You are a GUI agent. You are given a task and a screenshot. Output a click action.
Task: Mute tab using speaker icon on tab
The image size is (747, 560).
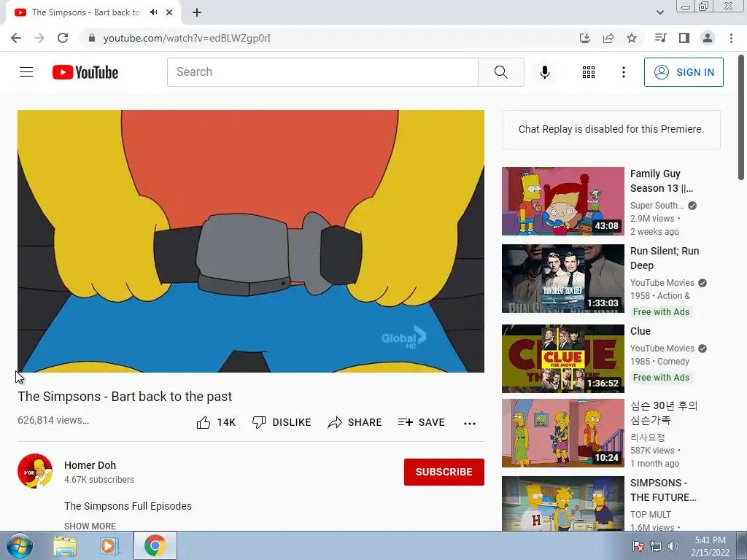pyautogui.click(x=153, y=12)
